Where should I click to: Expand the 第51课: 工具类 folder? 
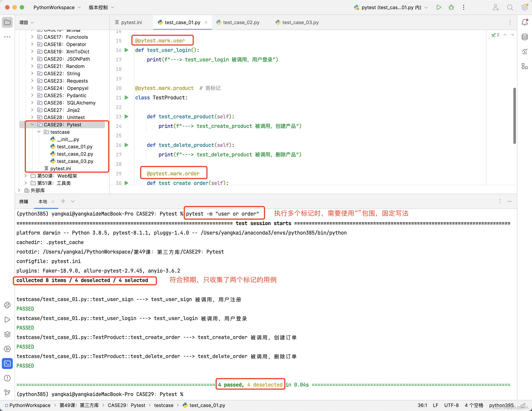coord(26,183)
